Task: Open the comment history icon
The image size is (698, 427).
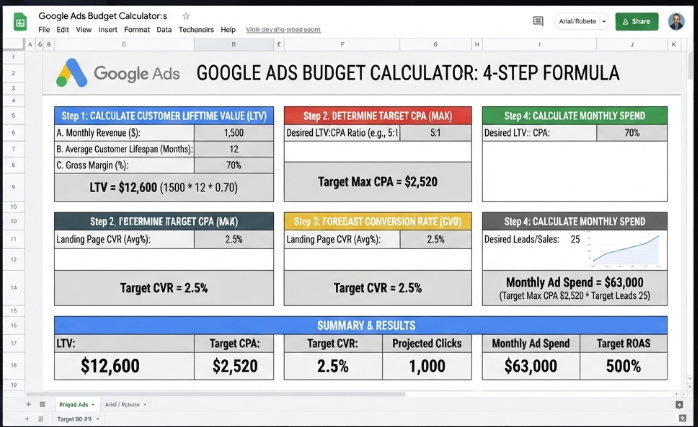Action: pyautogui.click(x=538, y=21)
